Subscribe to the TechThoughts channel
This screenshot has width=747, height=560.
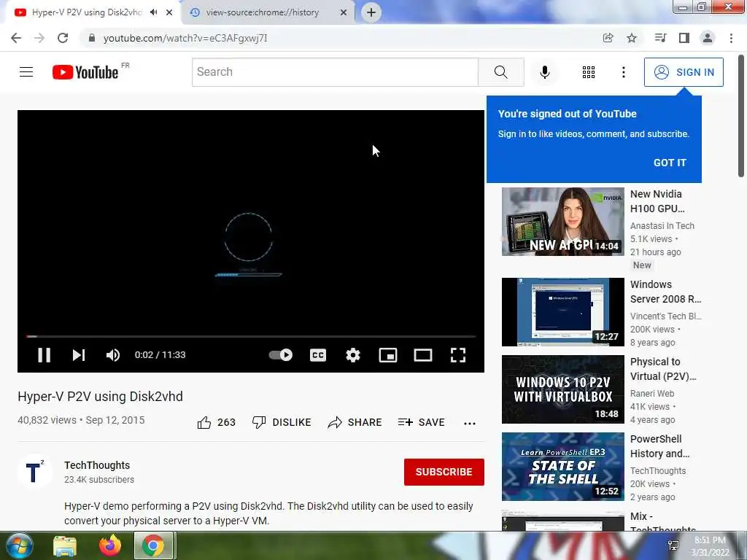tap(444, 472)
